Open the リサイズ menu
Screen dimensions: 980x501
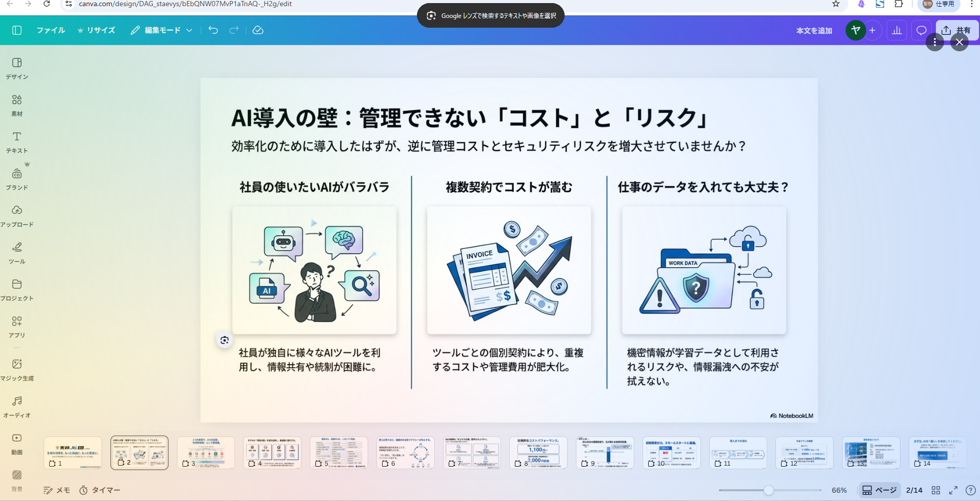pos(96,30)
